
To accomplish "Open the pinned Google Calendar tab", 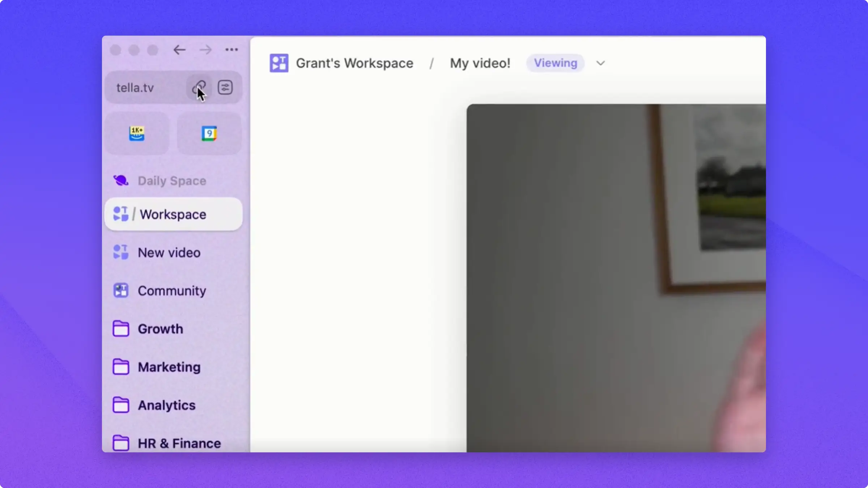I will point(209,134).
